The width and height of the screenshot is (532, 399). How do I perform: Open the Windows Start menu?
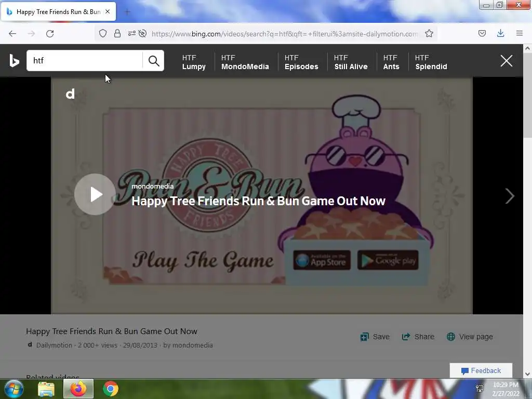(x=14, y=389)
